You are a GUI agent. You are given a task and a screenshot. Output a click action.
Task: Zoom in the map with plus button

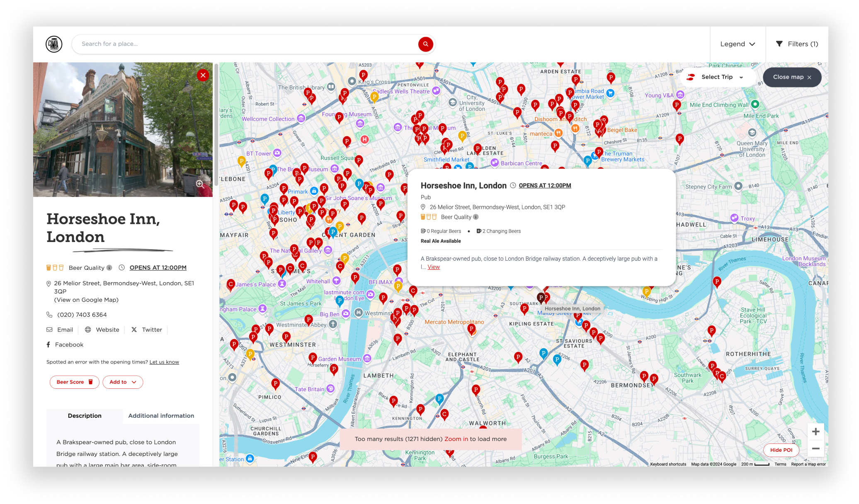pos(815,431)
